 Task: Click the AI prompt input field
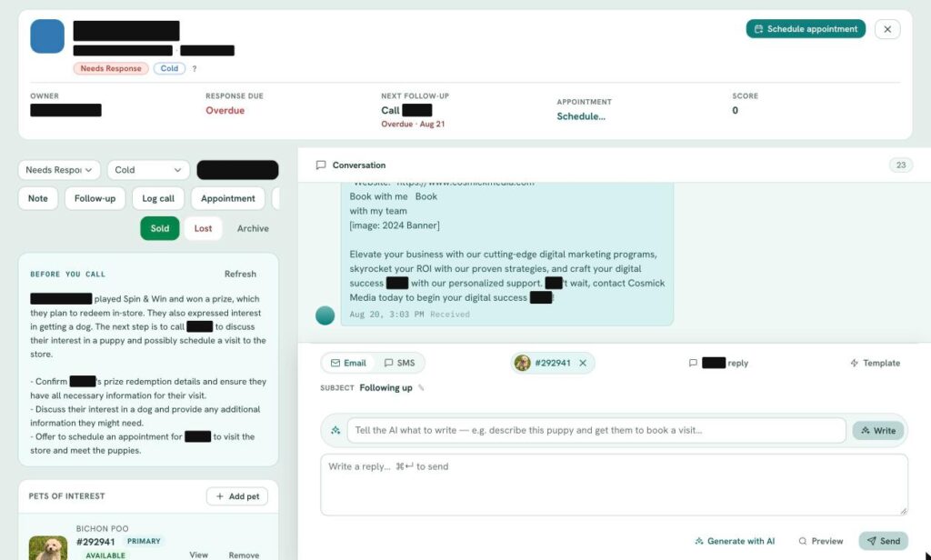pyautogui.click(x=596, y=431)
